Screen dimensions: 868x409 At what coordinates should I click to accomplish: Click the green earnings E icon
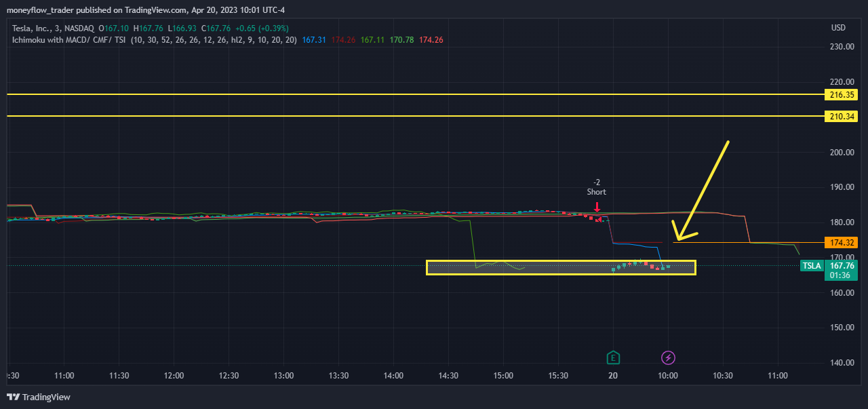613,357
